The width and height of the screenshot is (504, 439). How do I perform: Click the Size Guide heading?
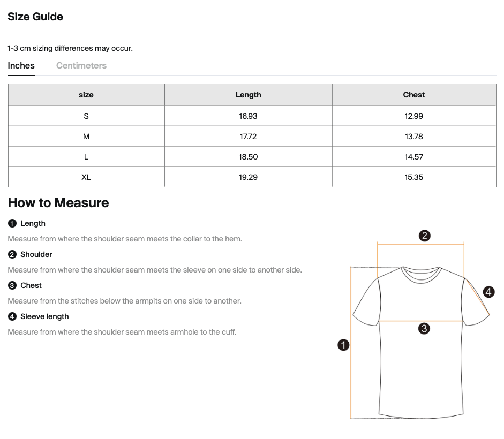[35, 17]
